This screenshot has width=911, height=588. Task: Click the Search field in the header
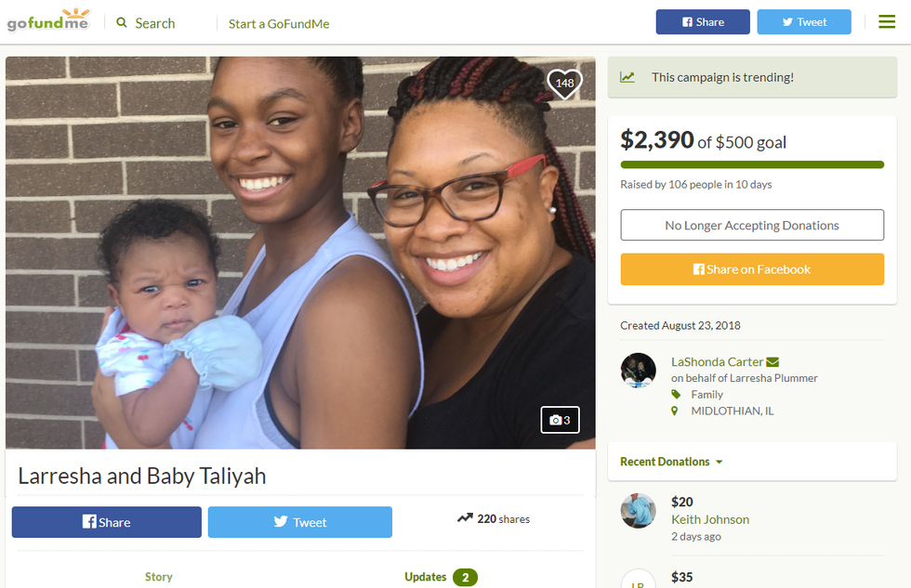point(155,23)
